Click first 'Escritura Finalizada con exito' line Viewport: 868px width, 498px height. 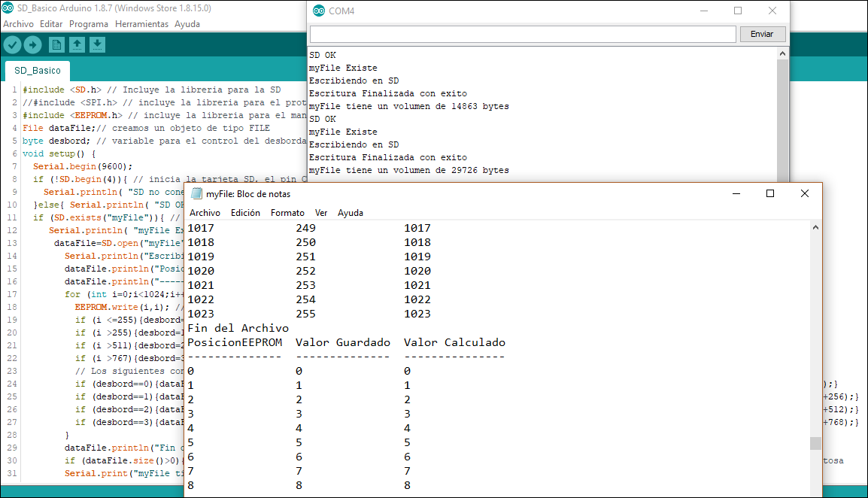(x=387, y=93)
